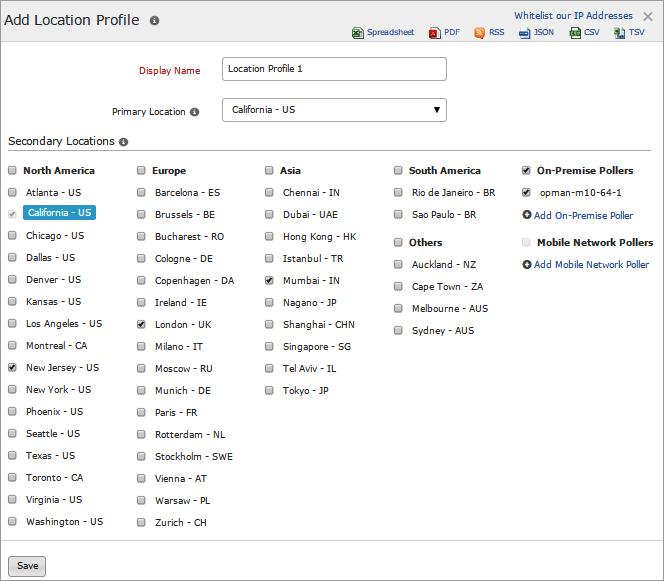Click info icon beside Add Location Profile
The width and height of the screenshot is (664, 581).
click(154, 20)
